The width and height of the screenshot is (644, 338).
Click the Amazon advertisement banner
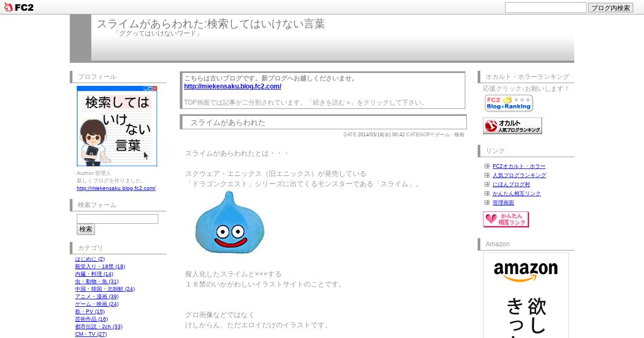526,295
